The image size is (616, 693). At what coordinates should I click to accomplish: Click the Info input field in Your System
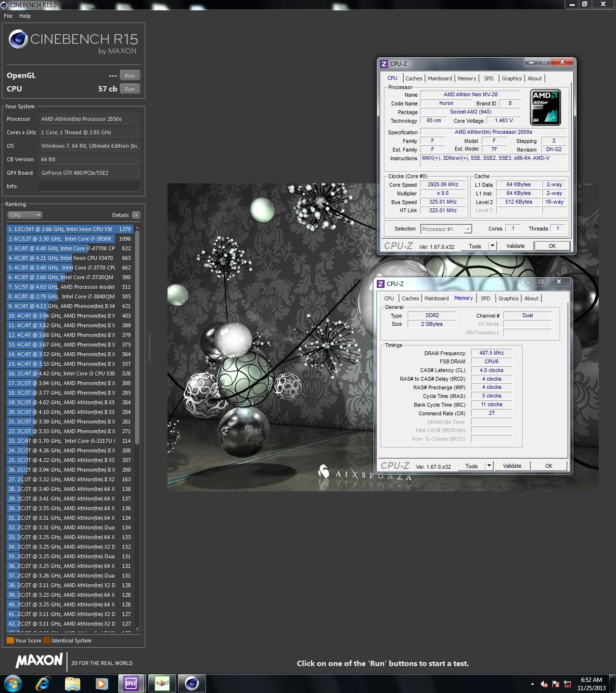pos(90,186)
